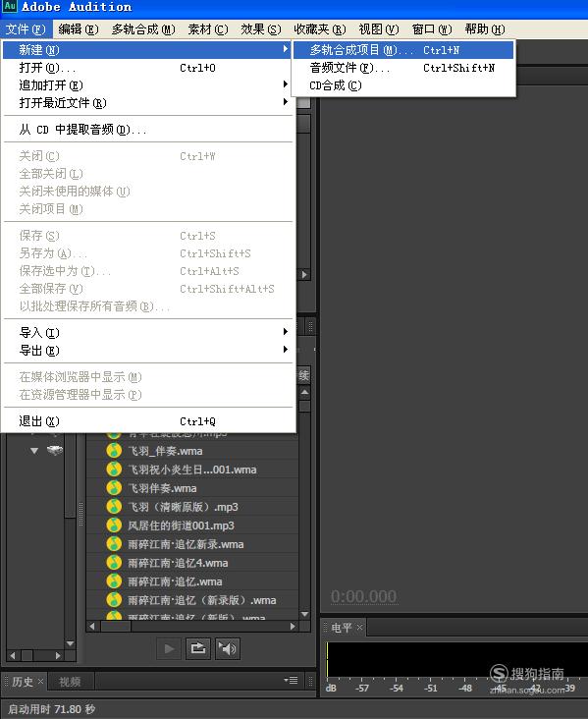The image size is (588, 719).
Task: Switch to the 视频 tab
Action: (x=70, y=682)
